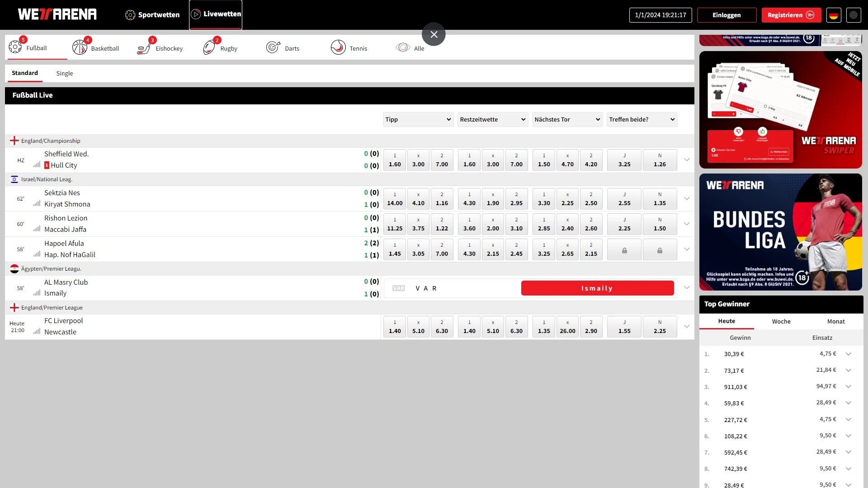Image resolution: width=868 pixels, height=488 pixels.
Task: Select the Fußball sport icon
Action: (15, 47)
